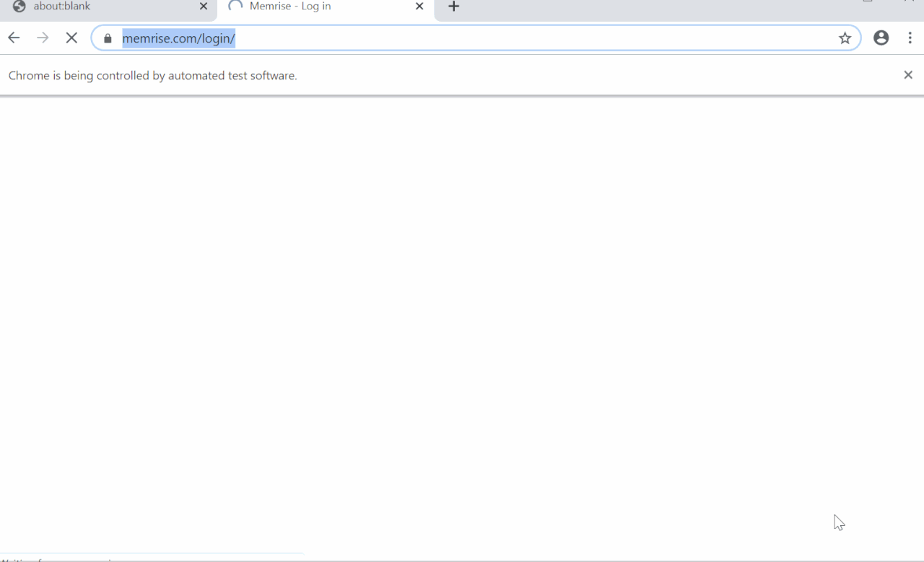The image size is (924, 562).
Task: Click the globe icon on about:blank tab
Action: coord(19,7)
